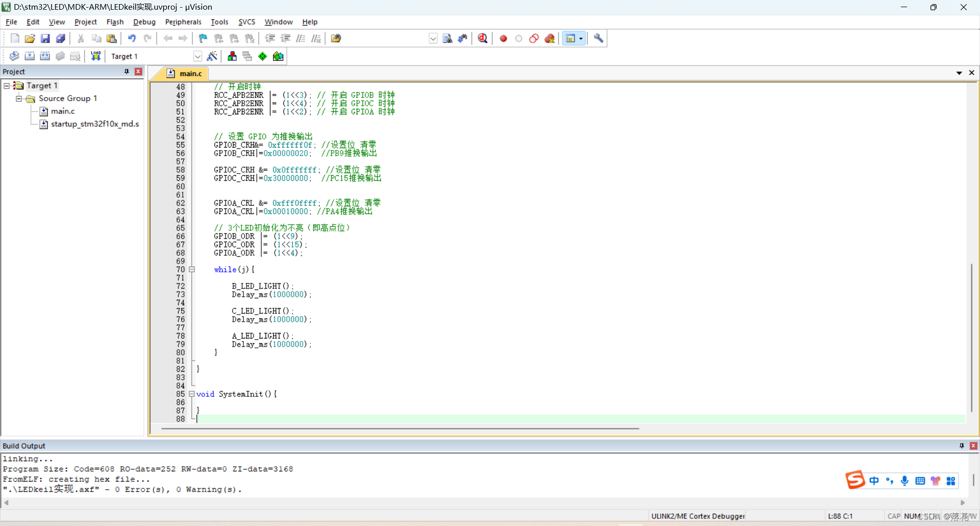This screenshot has width=980, height=526.
Task: Select main.c in the project tree
Action: (63, 111)
